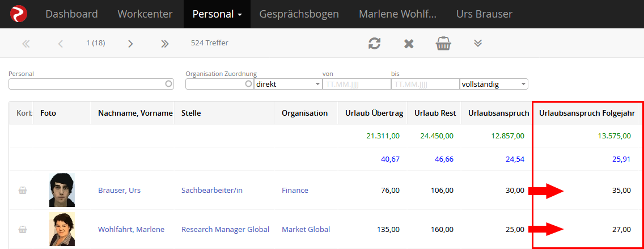Click the page indicator '1 (18)'

pyautogui.click(x=95, y=43)
